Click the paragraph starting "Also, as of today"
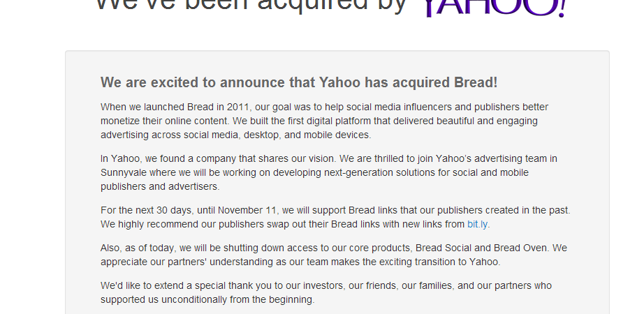 click(333, 255)
